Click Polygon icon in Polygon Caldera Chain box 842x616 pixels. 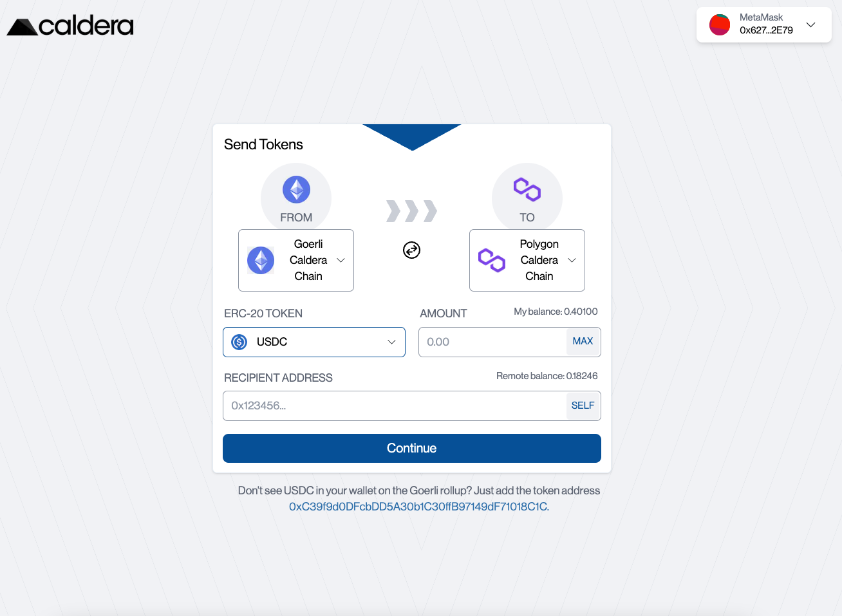(492, 260)
